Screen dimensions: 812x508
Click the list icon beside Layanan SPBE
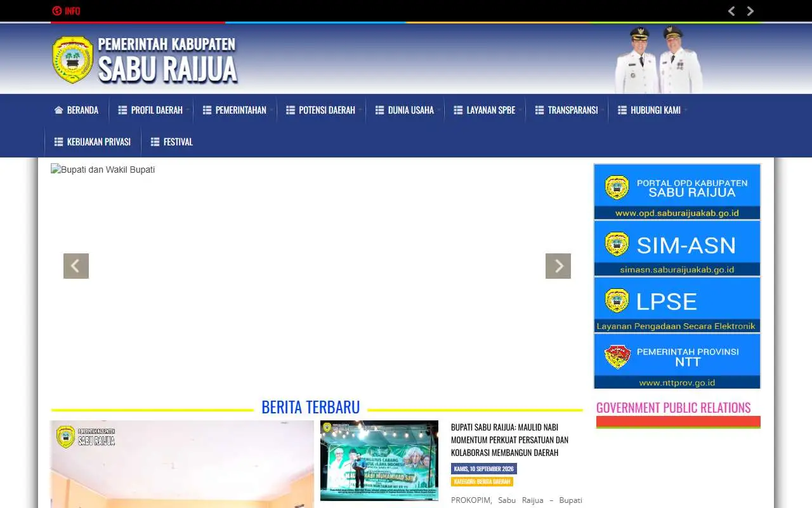pyautogui.click(x=459, y=110)
